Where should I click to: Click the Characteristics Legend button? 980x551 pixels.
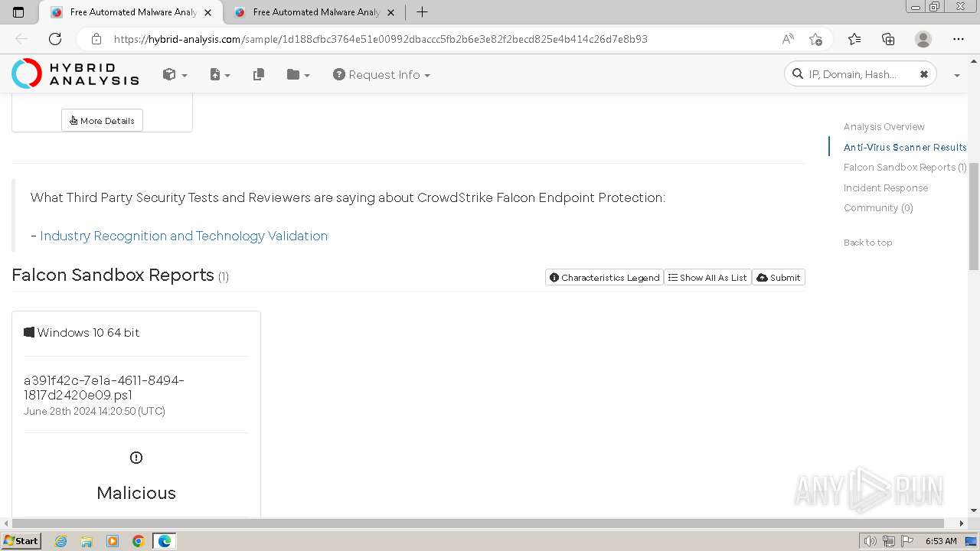604,277
